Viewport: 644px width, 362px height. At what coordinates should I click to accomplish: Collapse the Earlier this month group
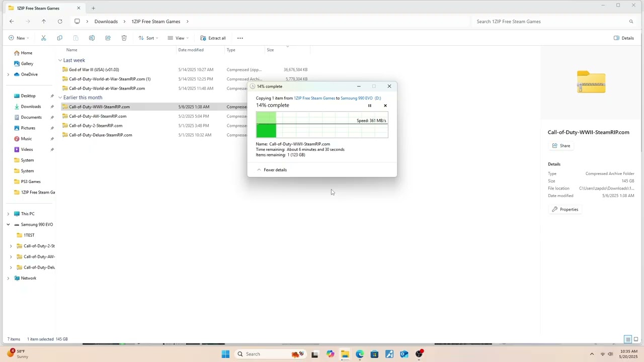click(60, 98)
